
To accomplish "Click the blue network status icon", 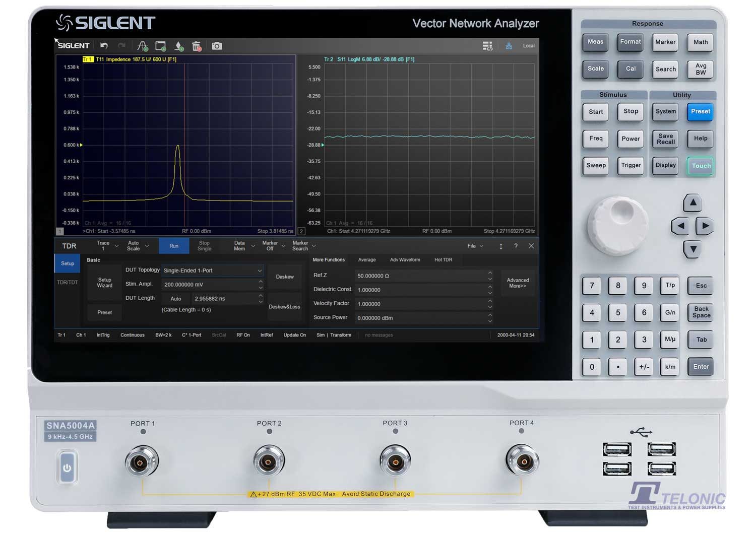I will click(509, 46).
